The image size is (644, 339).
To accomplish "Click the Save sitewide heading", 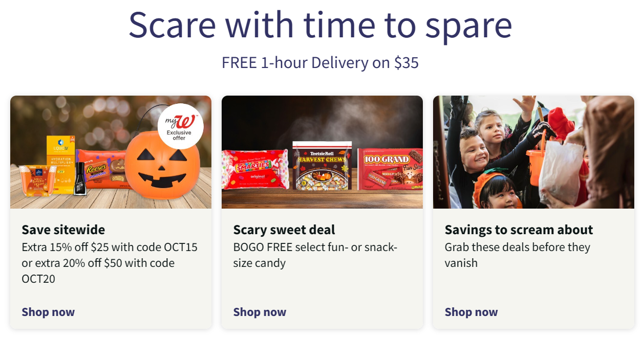I will [63, 230].
